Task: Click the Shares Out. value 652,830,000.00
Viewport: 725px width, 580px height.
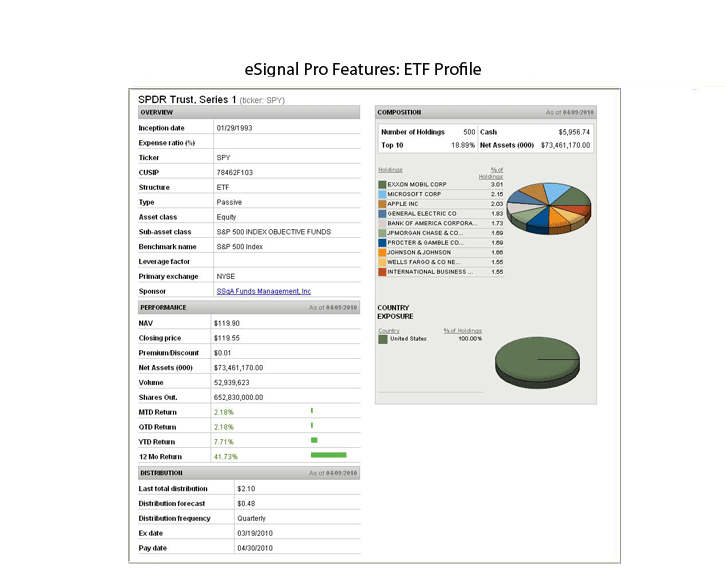Action: pyautogui.click(x=239, y=397)
